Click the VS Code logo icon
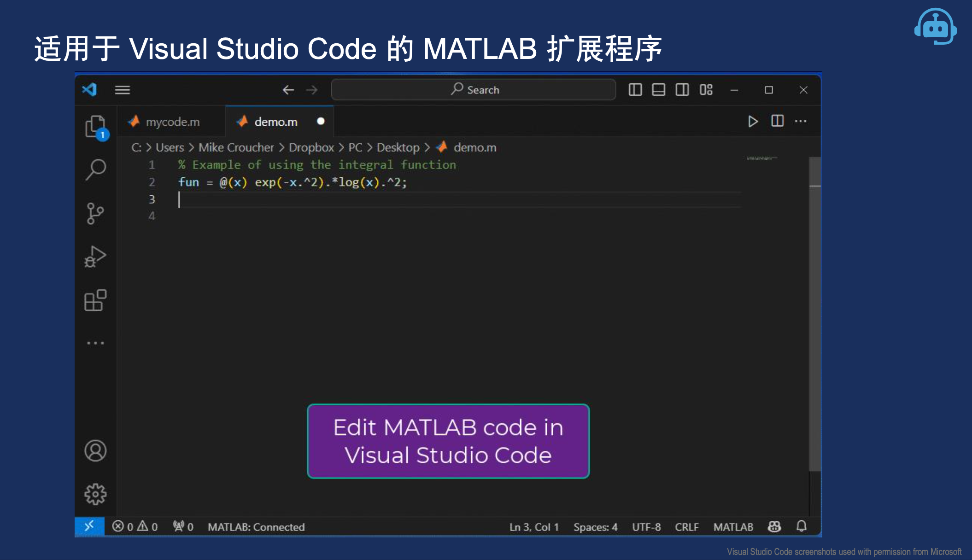Screen dimensions: 972x560 pyautogui.click(x=89, y=89)
